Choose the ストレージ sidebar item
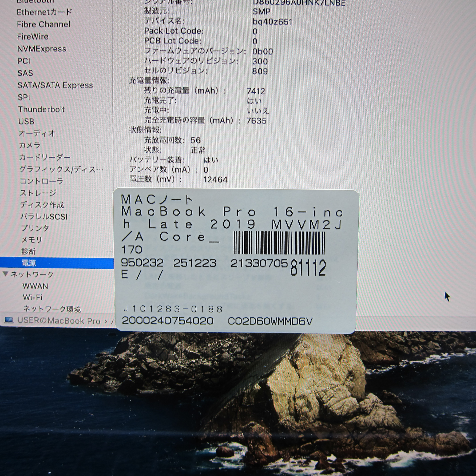 [38, 193]
